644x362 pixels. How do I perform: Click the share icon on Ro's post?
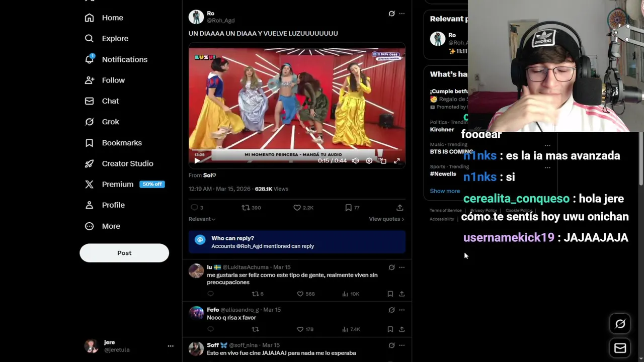(399, 208)
